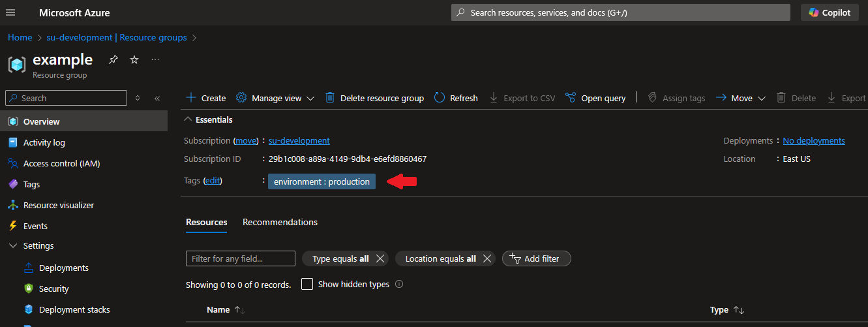The image size is (868, 327).
Task: Pin the example resource group
Action: (113, 59)
